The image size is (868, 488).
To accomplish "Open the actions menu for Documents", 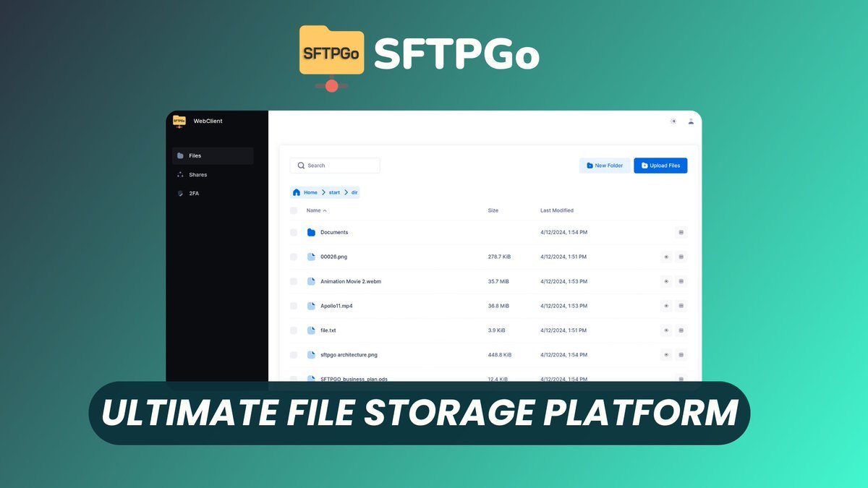I will coord(681,232).
